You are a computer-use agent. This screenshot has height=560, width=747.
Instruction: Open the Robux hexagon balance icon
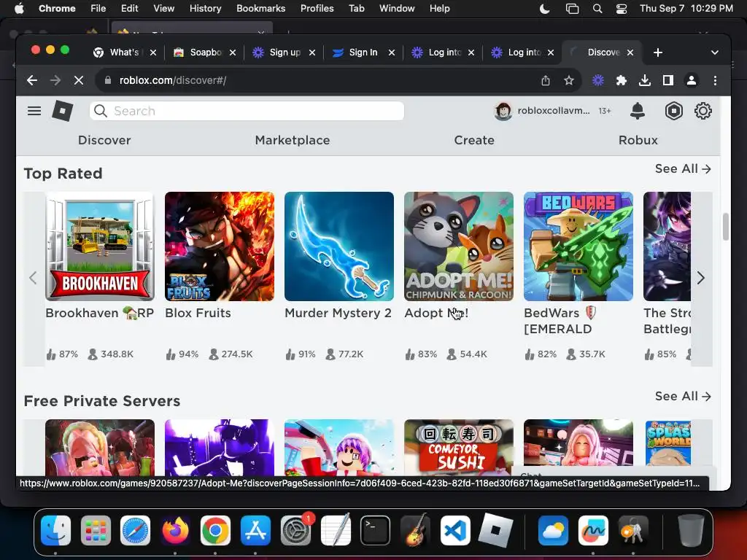(673, 111)
